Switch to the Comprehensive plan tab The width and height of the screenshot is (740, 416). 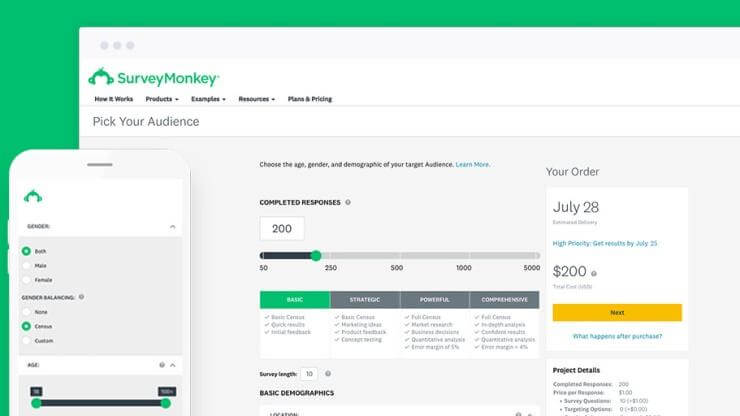tap(505, 300)
